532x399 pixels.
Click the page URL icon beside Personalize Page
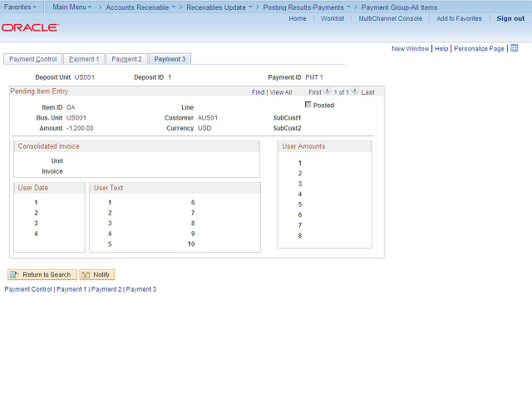coord(514,48)
